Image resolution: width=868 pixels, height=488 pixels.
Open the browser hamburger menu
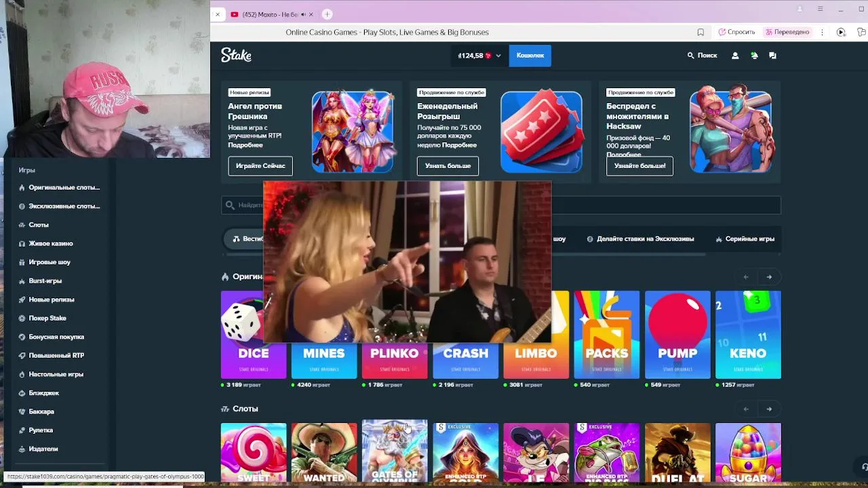[820, 9]
